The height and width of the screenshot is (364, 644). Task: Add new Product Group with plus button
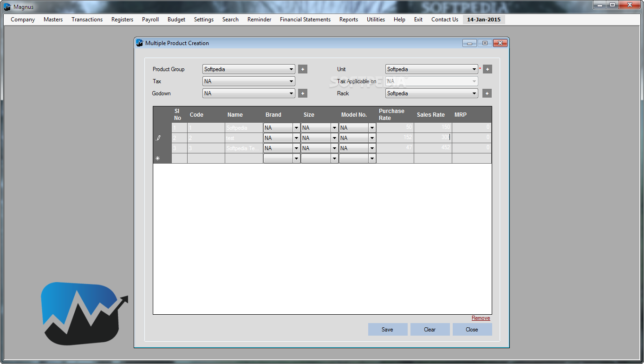(303, 69)
